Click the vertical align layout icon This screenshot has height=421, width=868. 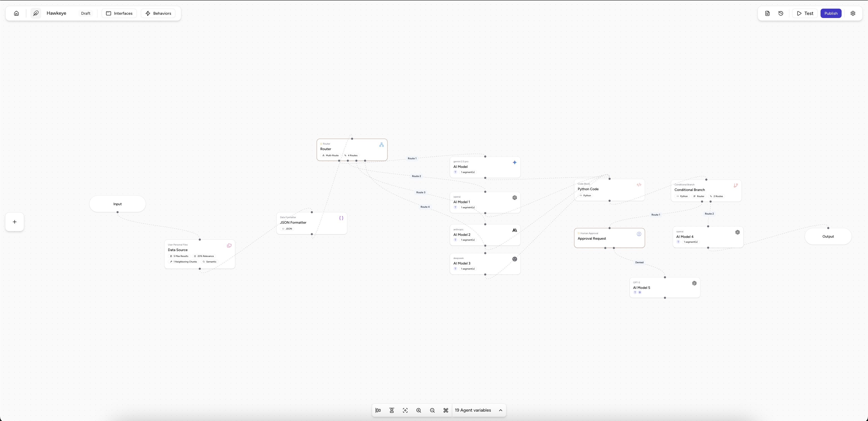click(392, 410)
